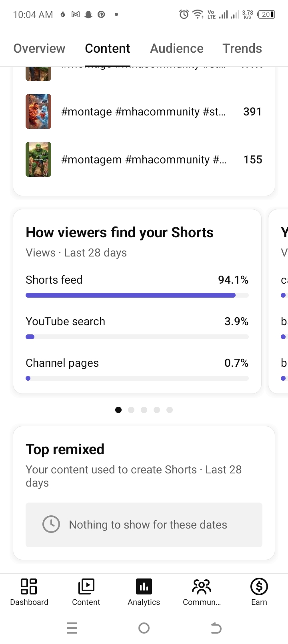Open the Trends tab
The width and height of the screenshot is (288, 644).
pyautogui.click(x=242, y=48)
